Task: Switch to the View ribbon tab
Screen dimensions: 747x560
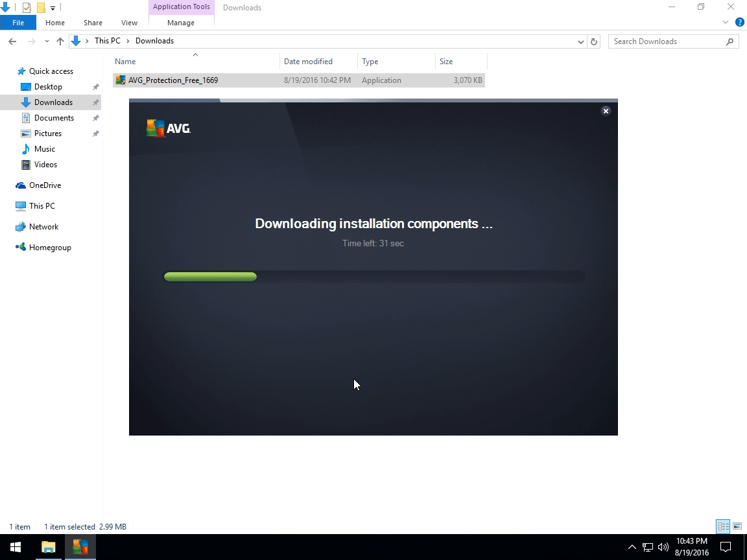Action: [x=129, y=23]
